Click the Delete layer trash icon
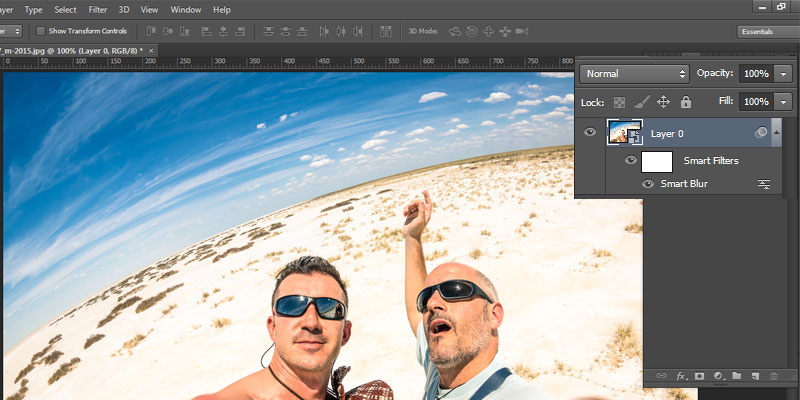The width and height of the screenshot is (800, 400). 773,376
